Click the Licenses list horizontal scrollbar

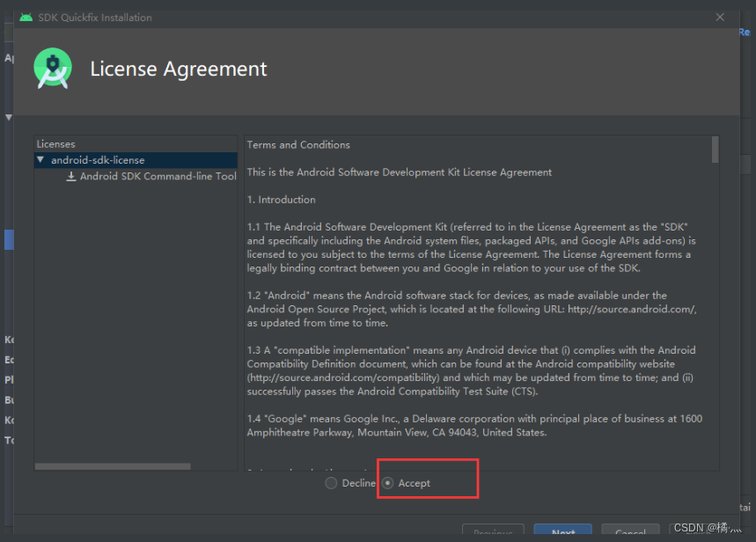[113, 466]
